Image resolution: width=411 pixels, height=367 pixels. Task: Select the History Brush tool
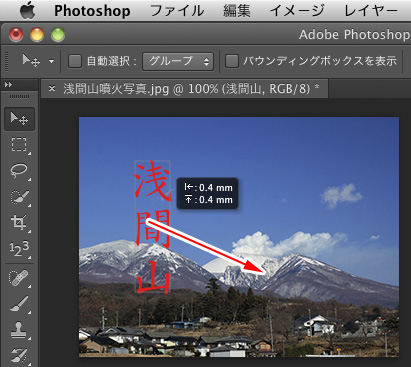coord(19,355)
